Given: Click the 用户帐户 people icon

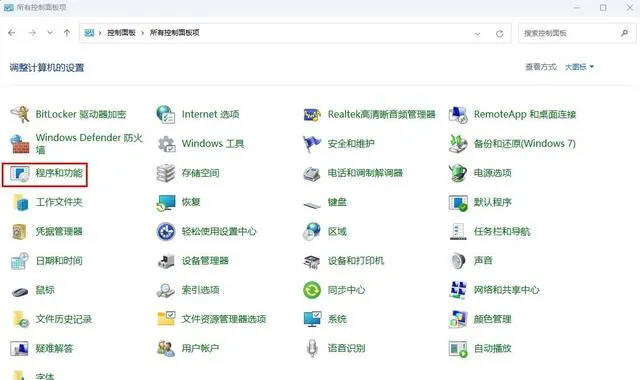Looking at the screenshot, I should tap(166, 349).
